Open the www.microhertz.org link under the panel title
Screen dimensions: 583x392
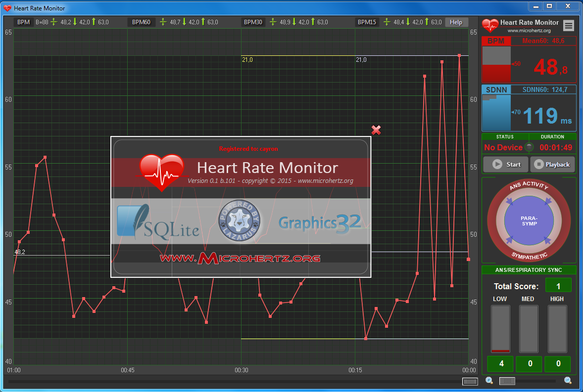(x=529, y=31)
